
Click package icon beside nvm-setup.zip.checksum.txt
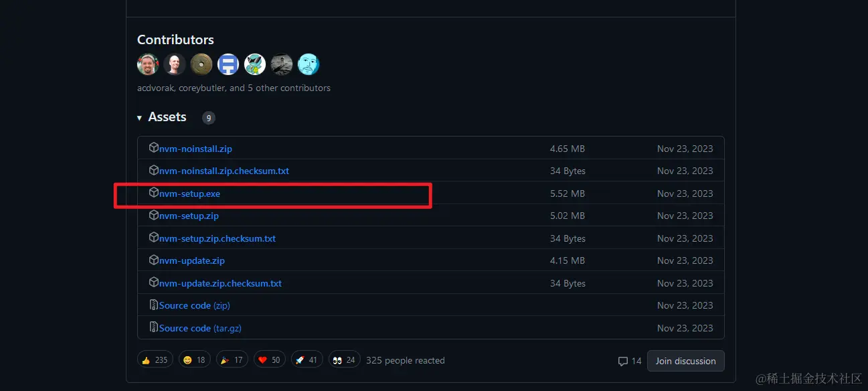click(154, 238)
